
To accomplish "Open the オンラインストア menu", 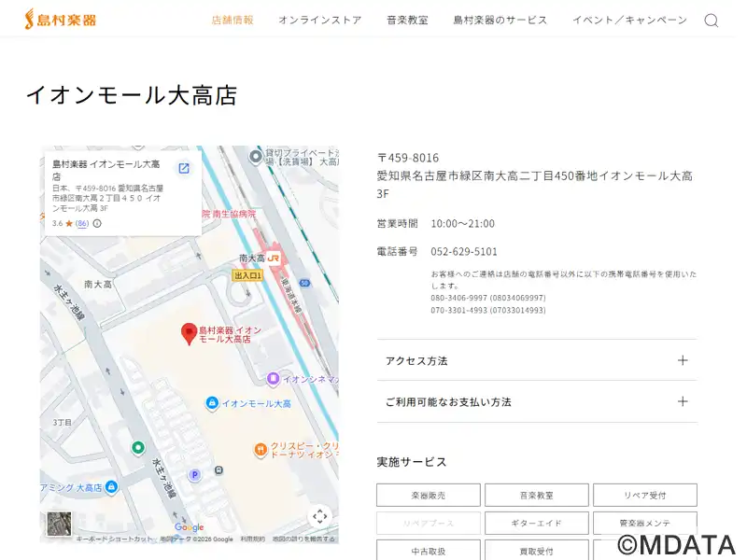I will pos(320,20).
